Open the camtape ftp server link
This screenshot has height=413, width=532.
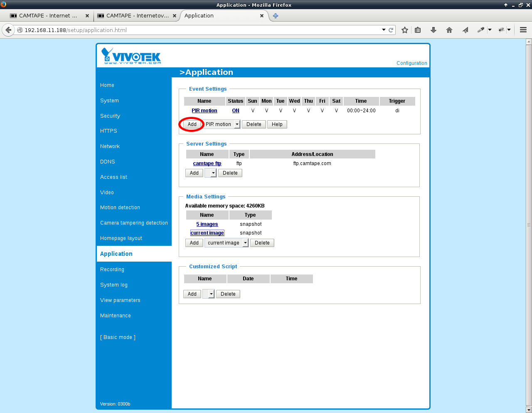coord(207,163)
